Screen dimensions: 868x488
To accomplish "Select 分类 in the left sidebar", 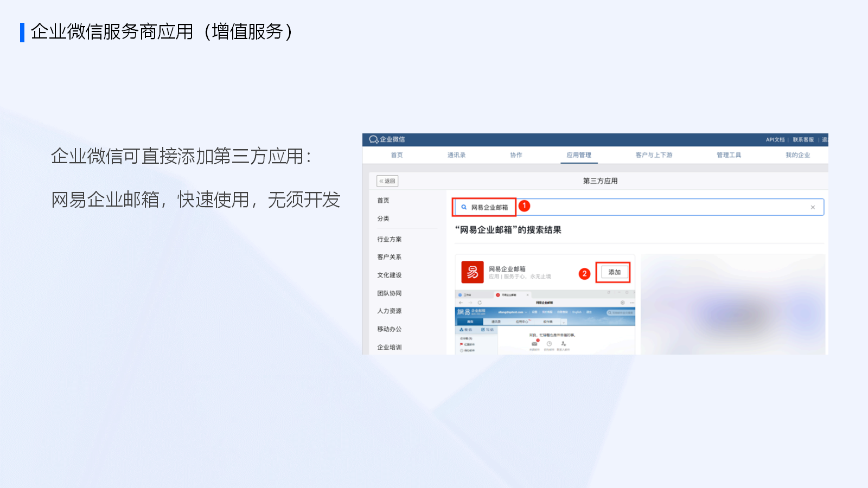I will 384,219.
